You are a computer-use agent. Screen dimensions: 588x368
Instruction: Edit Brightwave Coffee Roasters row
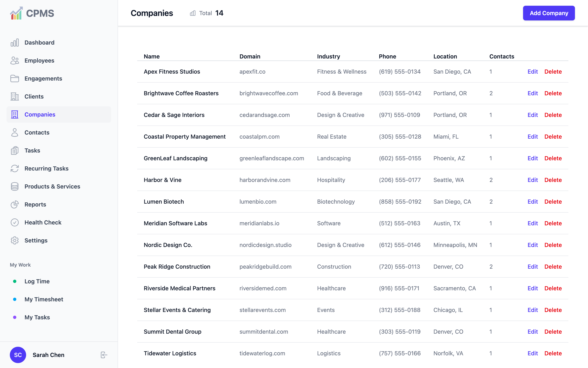click(533, 93)
